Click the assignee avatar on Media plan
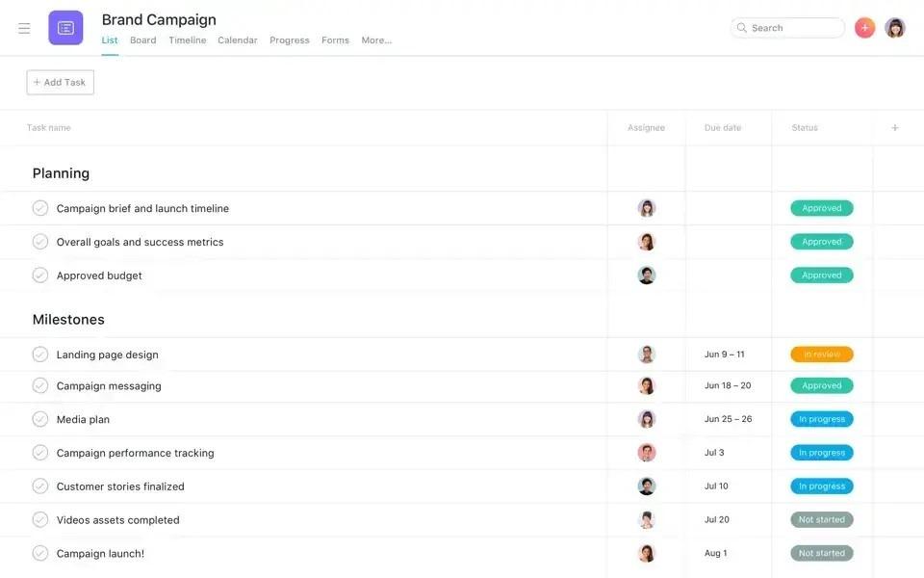The image size is (924, 578). tap(645, 417)
